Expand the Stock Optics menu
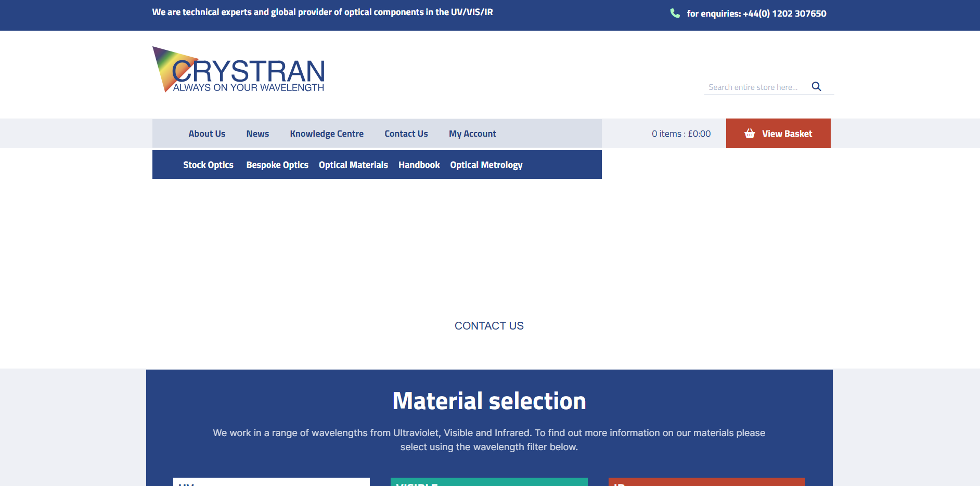The height and width of the screenshot is (486, 980). (x=208, y=165)
